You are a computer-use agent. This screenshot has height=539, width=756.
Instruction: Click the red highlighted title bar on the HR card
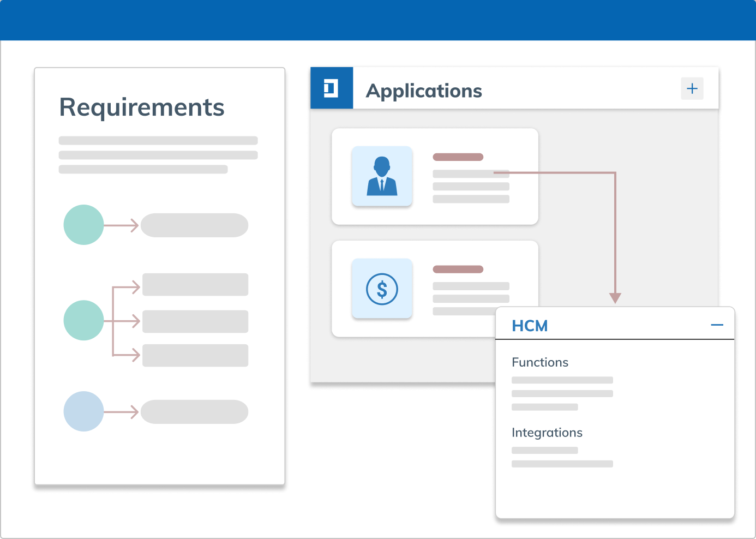(x=458, y=157)
